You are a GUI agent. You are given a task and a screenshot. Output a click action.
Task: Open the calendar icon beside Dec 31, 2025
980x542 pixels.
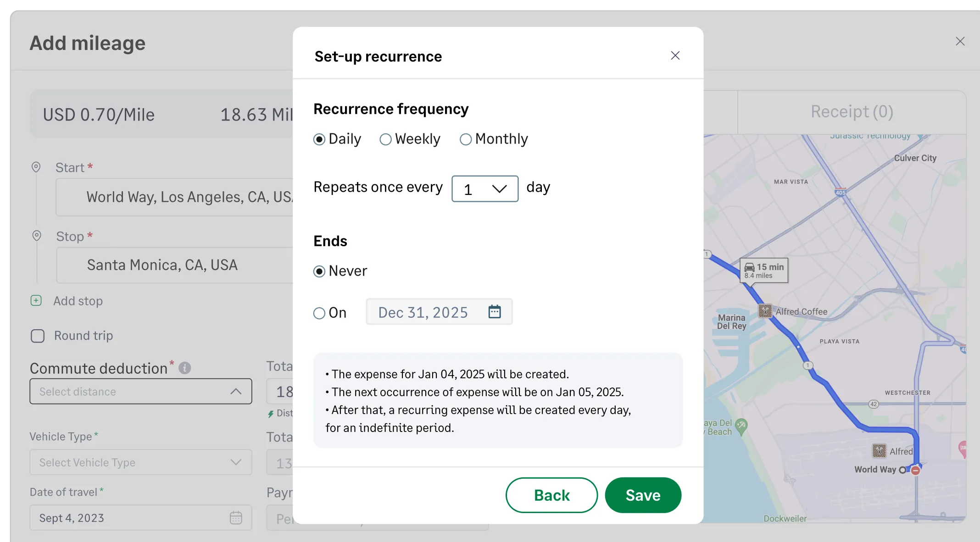(494, 312)
